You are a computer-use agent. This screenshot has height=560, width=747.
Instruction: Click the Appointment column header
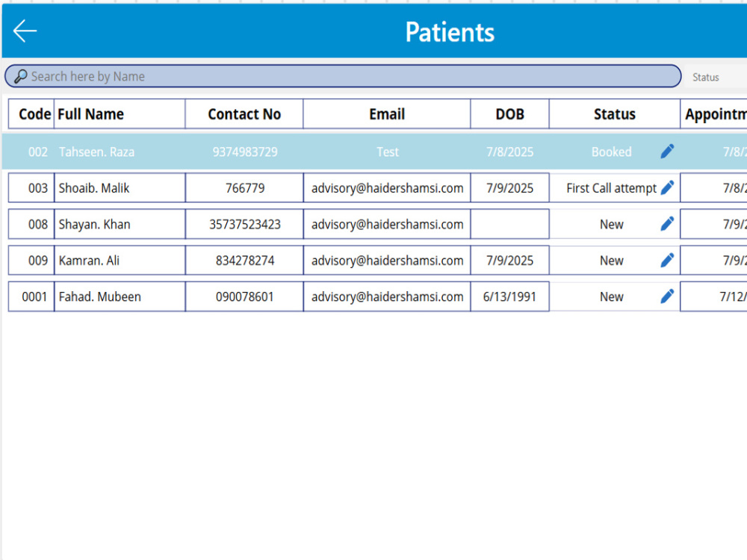pos(713,113)
